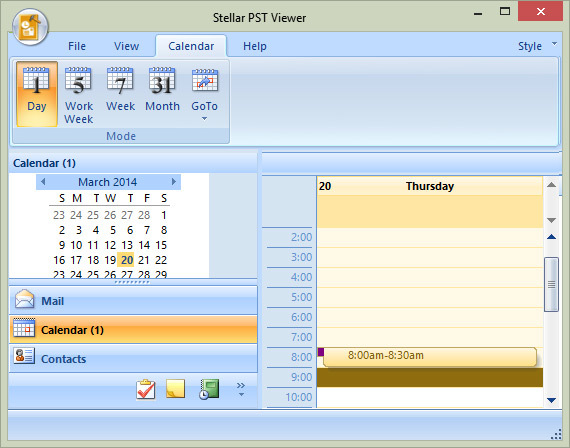570x448 pixels.
Task: Click the window resize grip in status bar
Action: tap(556, 435)
